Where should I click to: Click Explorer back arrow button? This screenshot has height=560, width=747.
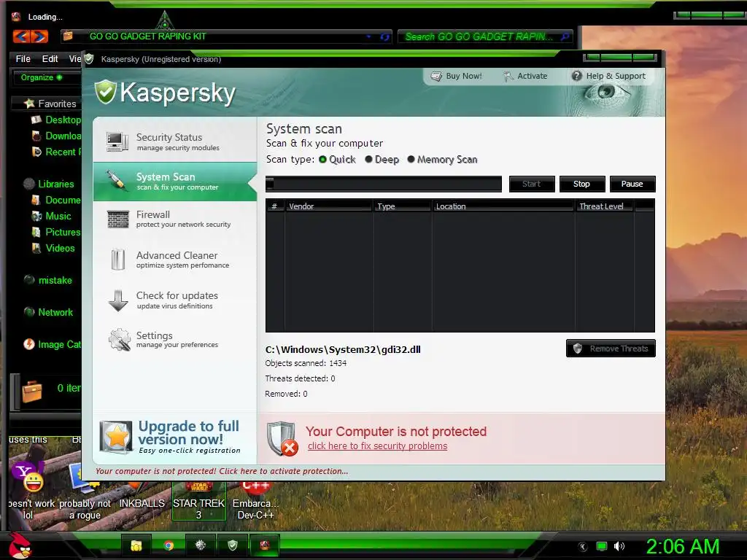point(21,36)
